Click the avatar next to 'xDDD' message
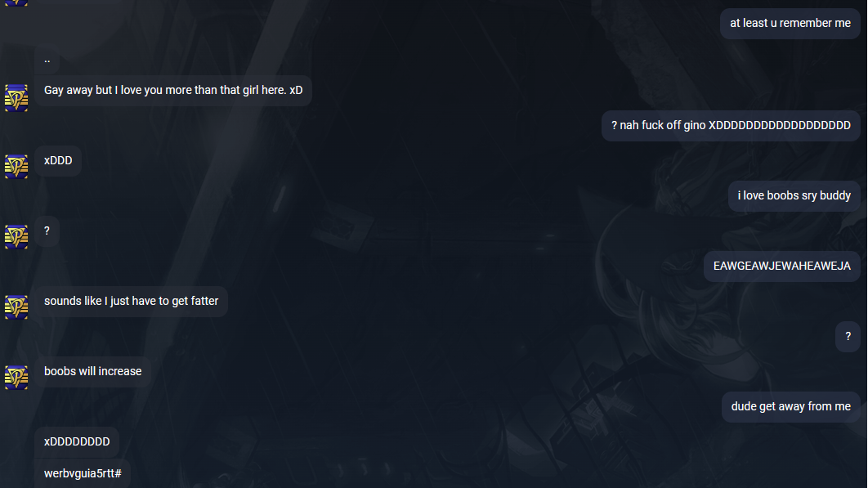This screenshot has height=488, width=868. (16, 166)
